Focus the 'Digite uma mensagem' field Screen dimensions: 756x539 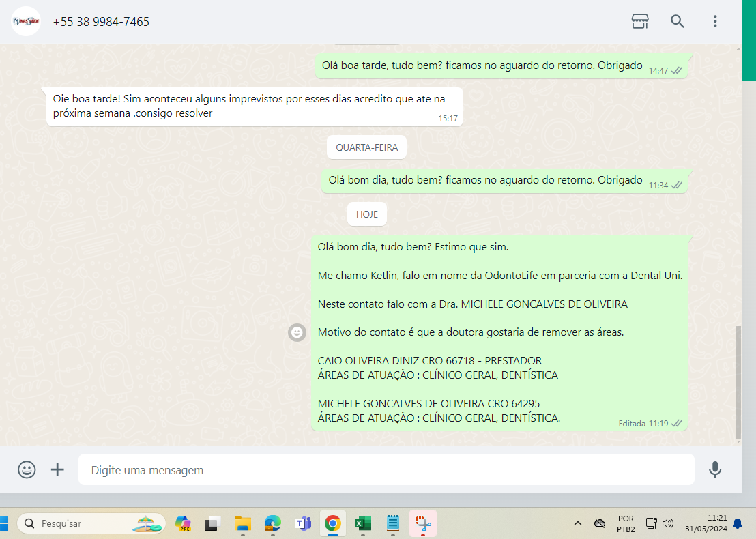tap(386, 469)
